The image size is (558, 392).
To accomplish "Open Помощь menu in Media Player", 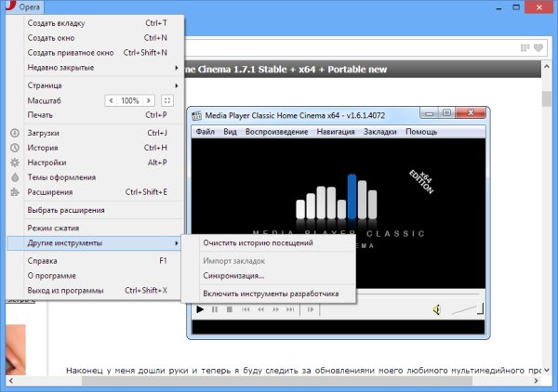I will point(421,132).
